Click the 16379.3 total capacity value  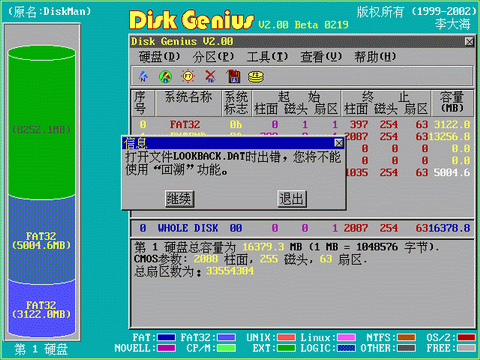[263, 247]
